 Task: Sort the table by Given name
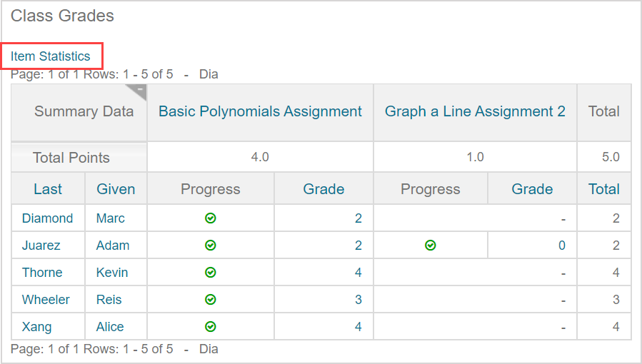116,189
